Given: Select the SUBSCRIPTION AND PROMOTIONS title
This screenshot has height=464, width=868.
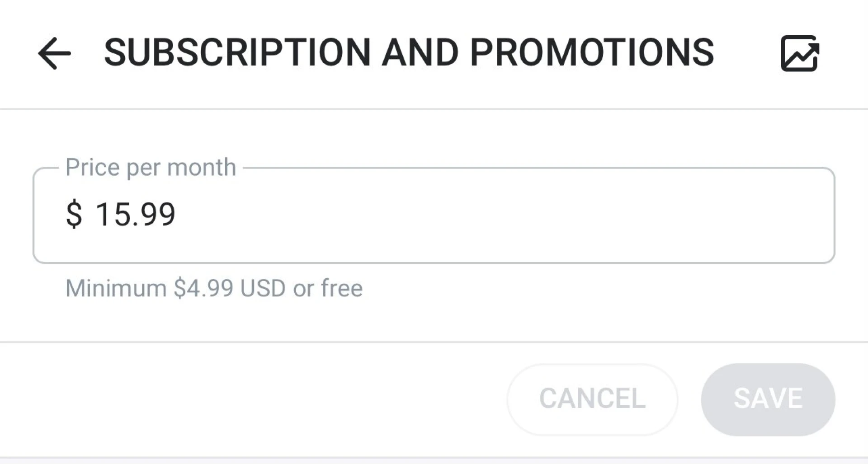Looking at the screenshot, I should click(x=409, y=53).
